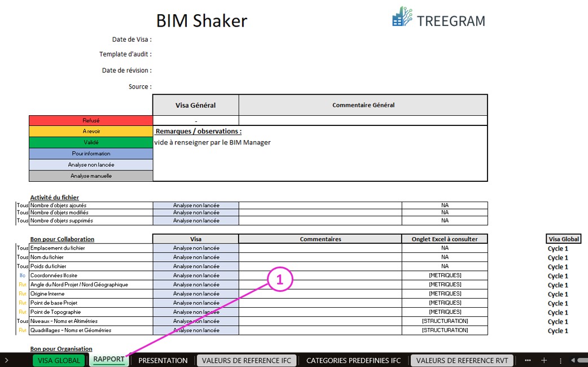The width and height of the screenshot is (588, 367).
Task: Click the blue Ifc icon beside Coordonnées Ifcsite
Action: [x=21, y=275]
